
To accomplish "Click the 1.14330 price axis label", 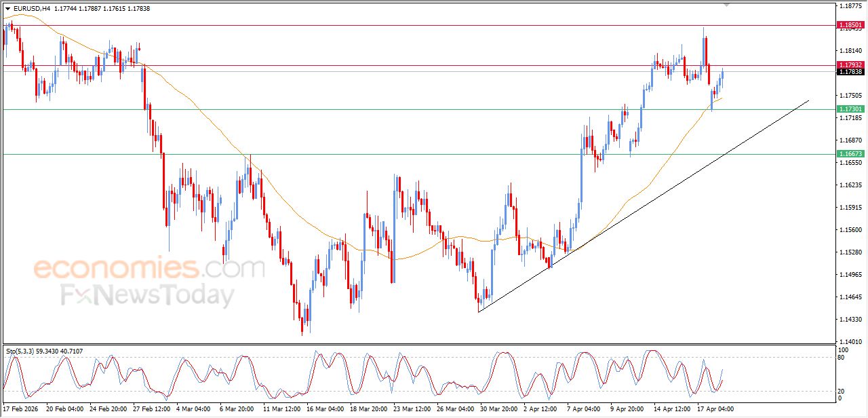I will pos(852,320).
